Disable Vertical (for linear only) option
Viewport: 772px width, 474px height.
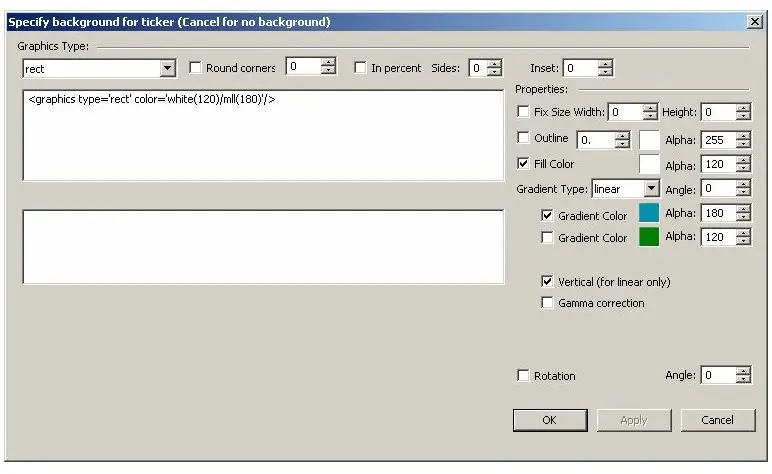(x=547, y=282)
